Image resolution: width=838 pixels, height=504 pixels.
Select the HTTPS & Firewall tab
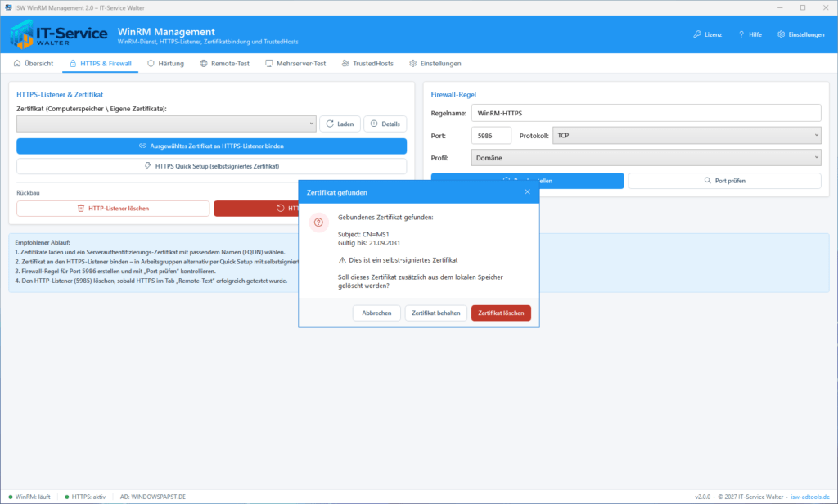(101, 63)
